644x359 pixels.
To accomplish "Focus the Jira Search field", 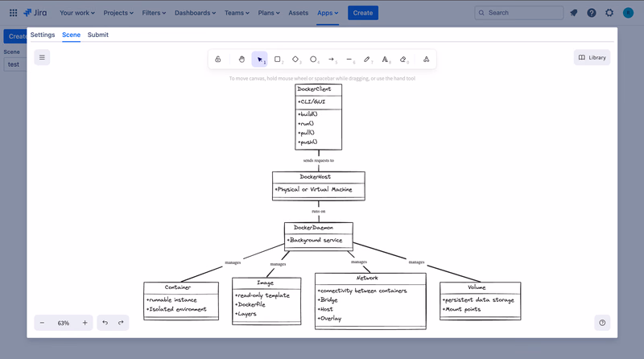I will pyautogui.click(x=518, y=13).
